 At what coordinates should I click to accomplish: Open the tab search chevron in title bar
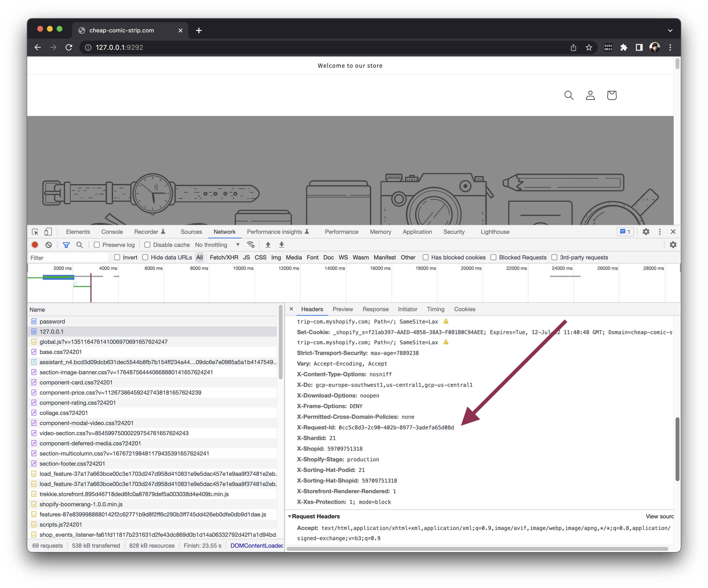[x=670, y=30]
